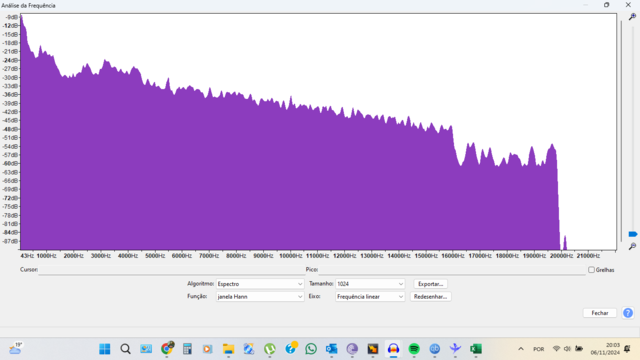640x360 pixels.
Task: Open the blue help app with yellow badge
Action: (291, 348)
